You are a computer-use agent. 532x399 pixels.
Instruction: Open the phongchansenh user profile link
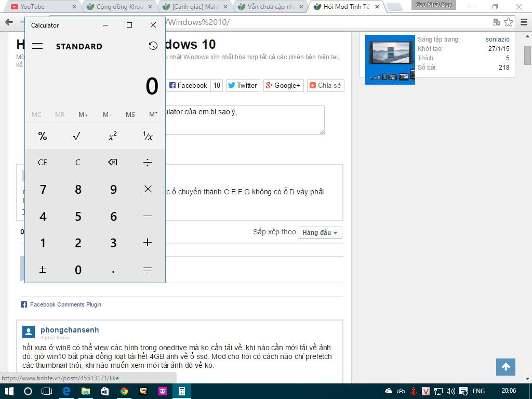70,330
